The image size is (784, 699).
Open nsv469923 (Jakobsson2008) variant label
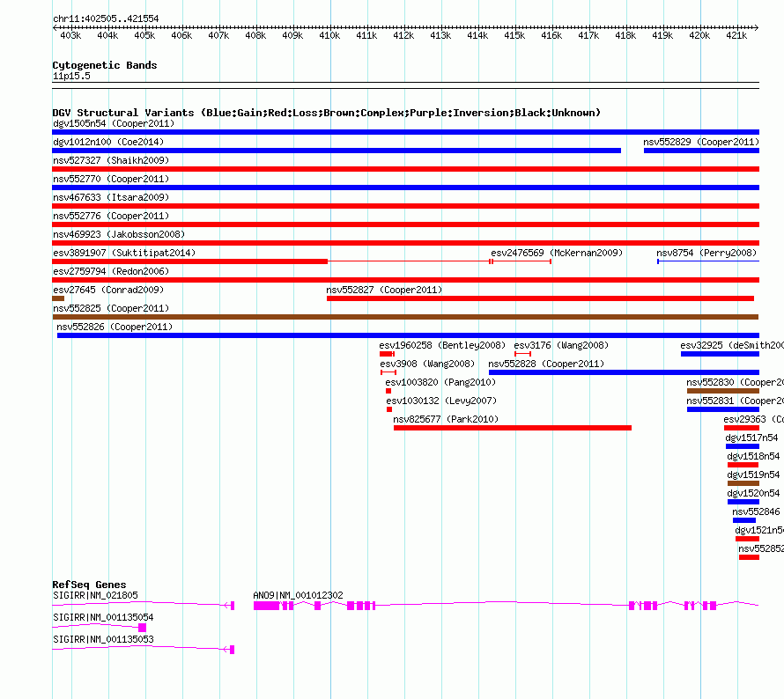click(119, 234)
